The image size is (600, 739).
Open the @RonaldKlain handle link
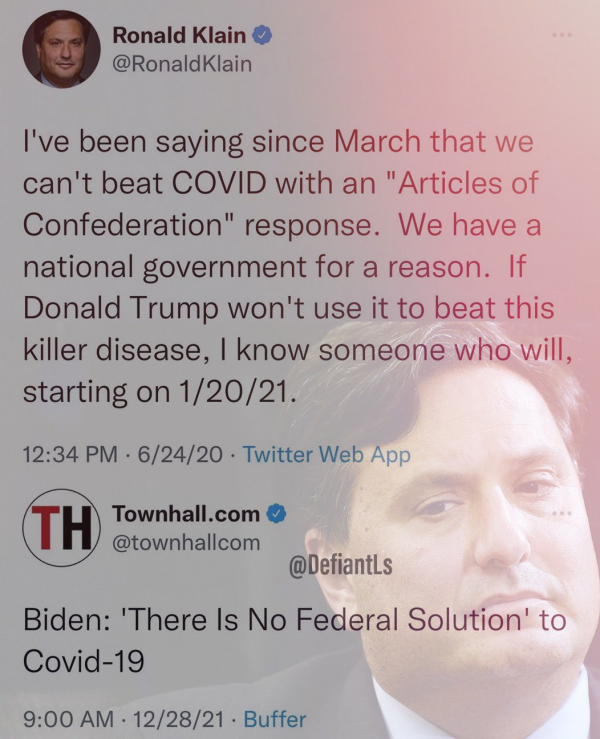tap(182, 64)
